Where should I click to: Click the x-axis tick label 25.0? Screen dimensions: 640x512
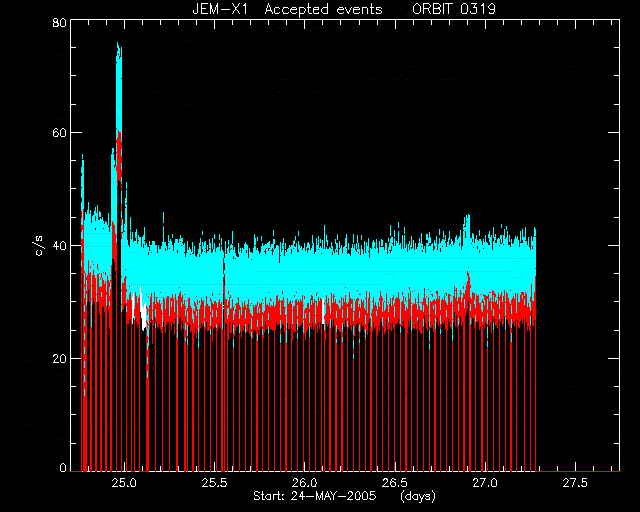[x=124, y=483]
